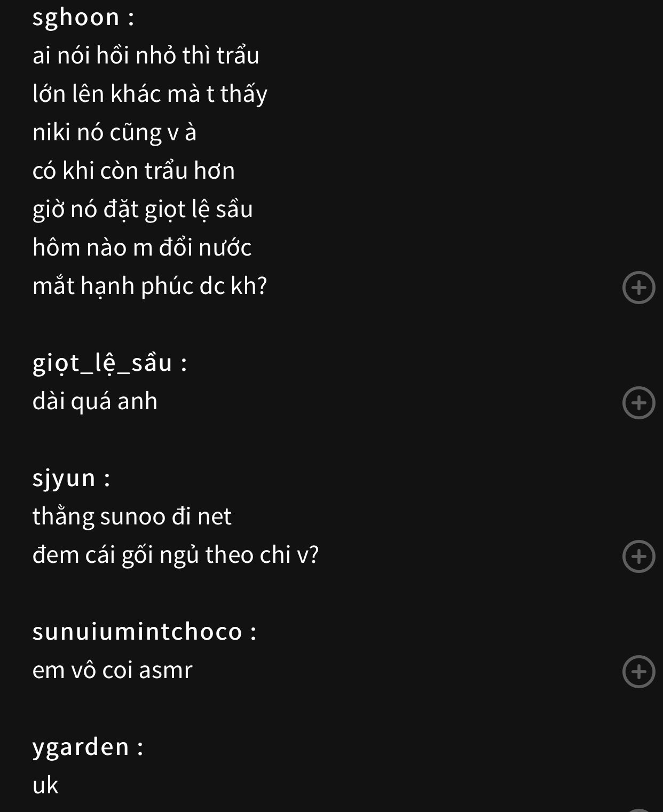Tap the line "thằng sunoo đi net"
Image resolution: width=663 pixels, height=812 pixels.
(x=132, y=516)
